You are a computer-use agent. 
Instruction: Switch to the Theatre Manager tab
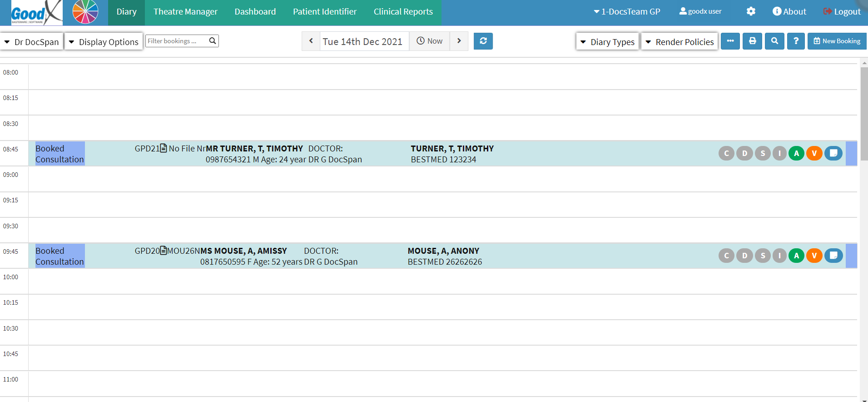(x=185, y=12)
